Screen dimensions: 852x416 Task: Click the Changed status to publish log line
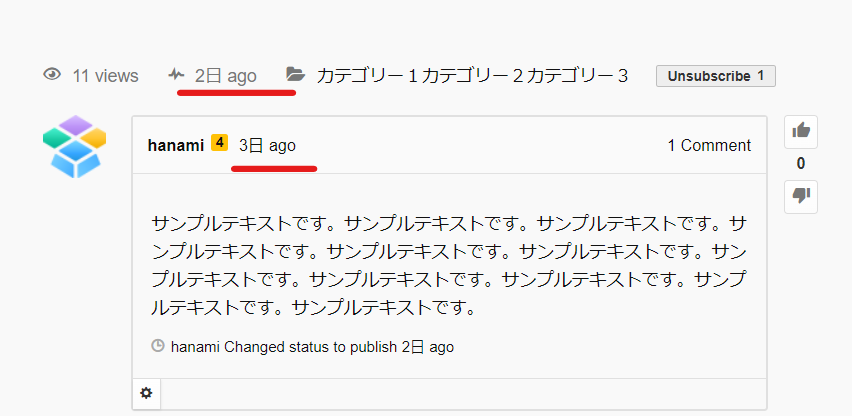pos(312,347)
